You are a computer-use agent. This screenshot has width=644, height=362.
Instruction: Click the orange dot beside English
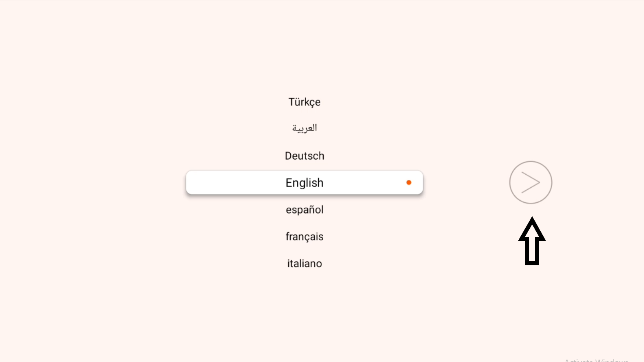pos(409,183)
